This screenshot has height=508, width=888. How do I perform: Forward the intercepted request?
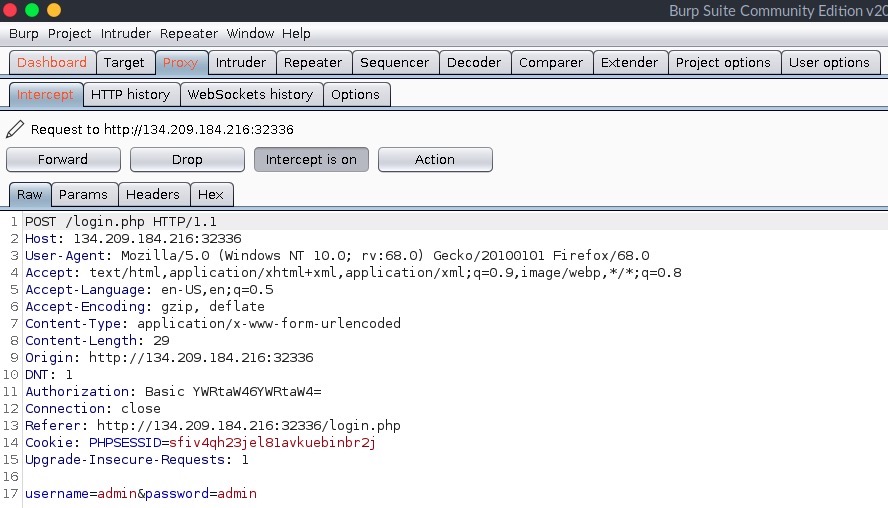63,160
